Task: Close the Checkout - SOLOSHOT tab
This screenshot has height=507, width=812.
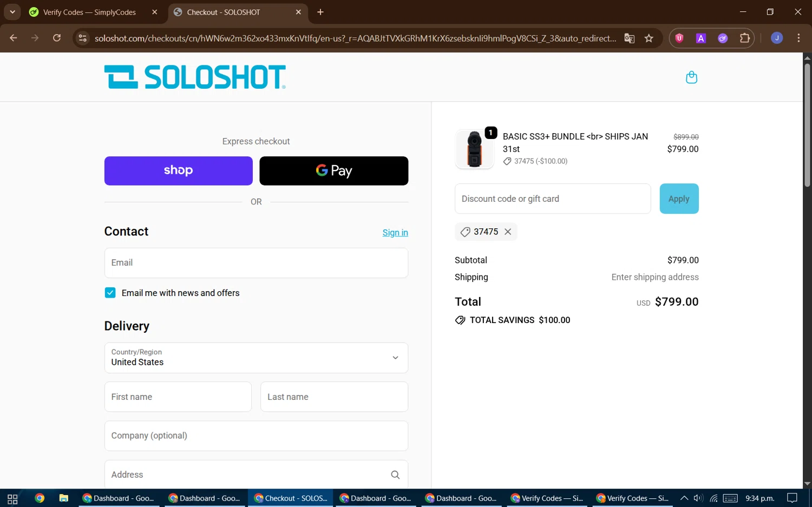Action: tap(298, 12)
